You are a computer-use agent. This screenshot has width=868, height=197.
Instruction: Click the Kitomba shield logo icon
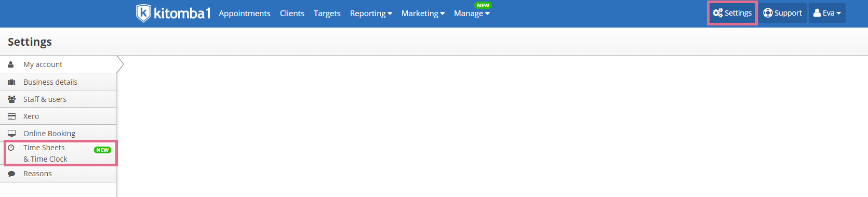point(143,13)
